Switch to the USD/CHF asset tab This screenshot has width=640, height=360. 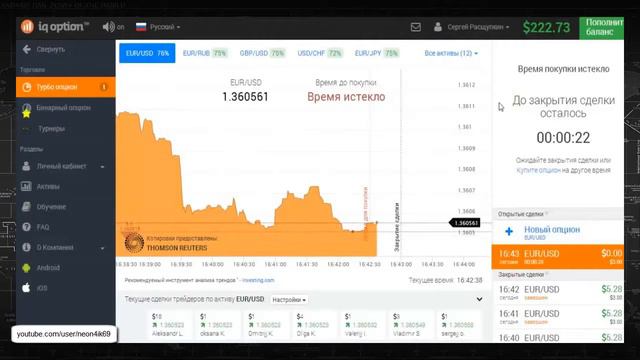point(320,53)
